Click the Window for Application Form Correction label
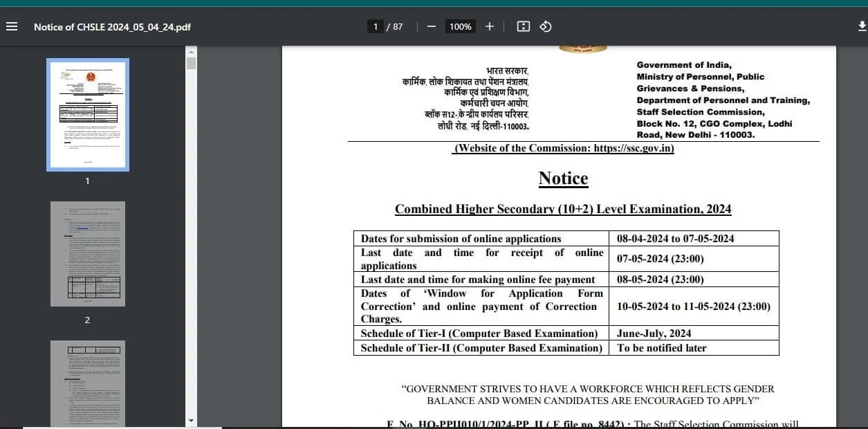The image size is (868, 429). click(482, 306)
